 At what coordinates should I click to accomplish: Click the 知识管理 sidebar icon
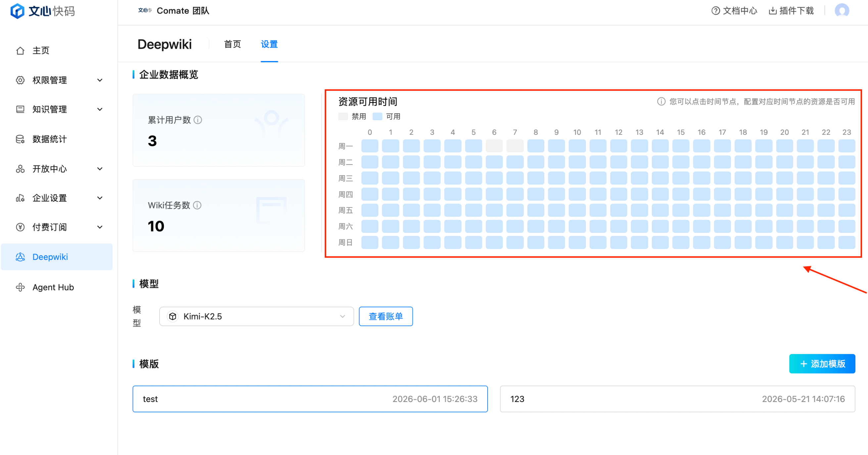20,109
